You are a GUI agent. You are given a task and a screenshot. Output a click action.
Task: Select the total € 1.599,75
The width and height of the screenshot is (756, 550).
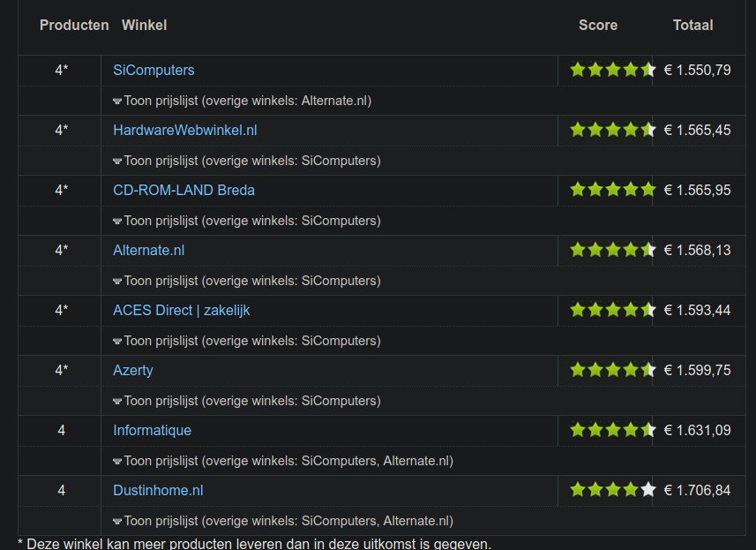click(x=697, y=371)
